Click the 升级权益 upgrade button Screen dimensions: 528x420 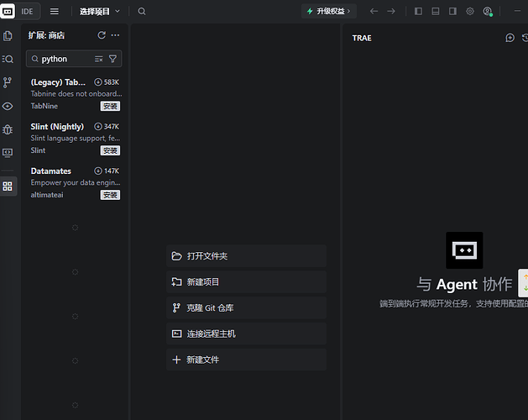[x=329, y=12]
